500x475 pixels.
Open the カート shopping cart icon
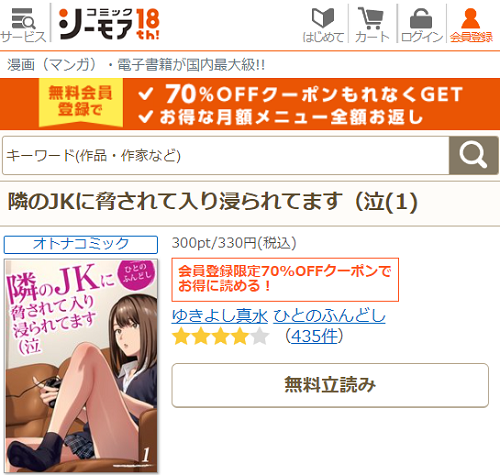click(x=372, y=25)
